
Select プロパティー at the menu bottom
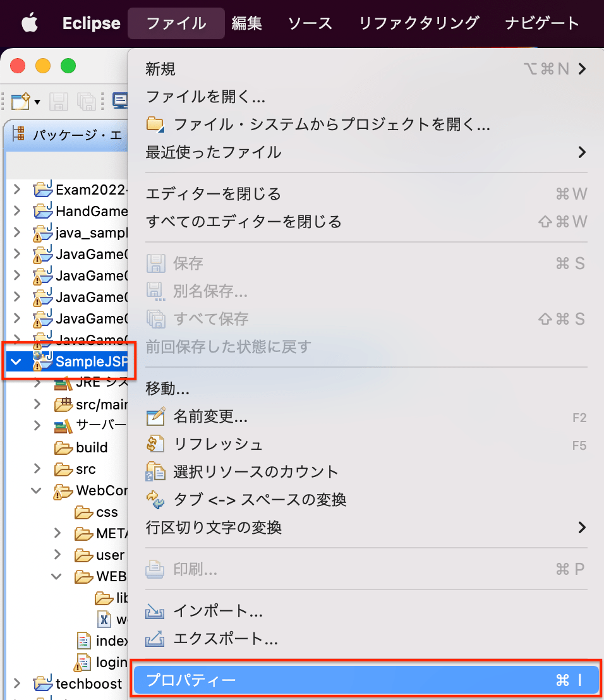366,680
